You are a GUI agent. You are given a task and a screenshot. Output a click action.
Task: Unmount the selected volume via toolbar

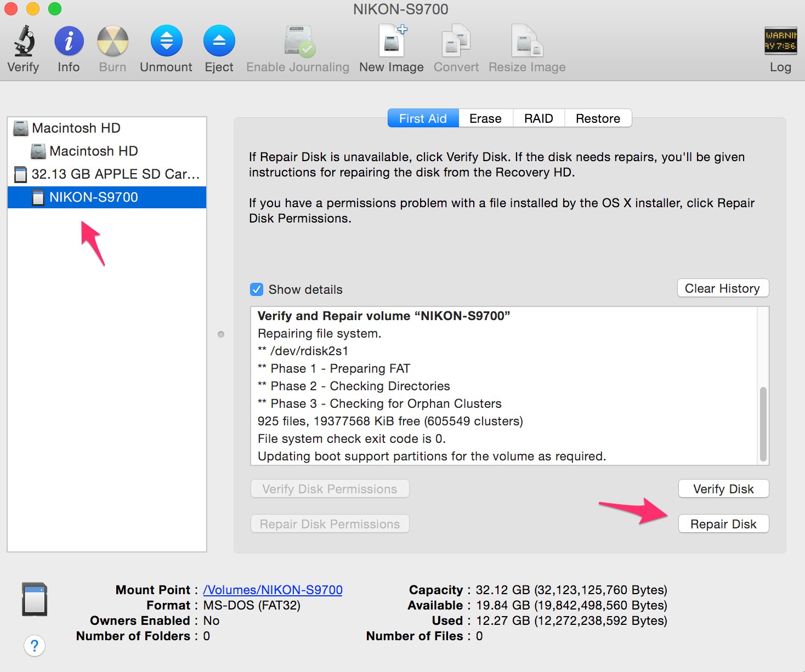(166, 41)
